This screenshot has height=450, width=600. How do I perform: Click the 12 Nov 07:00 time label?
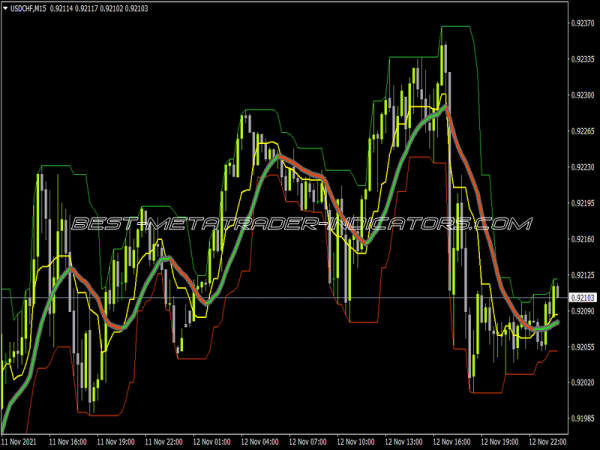(x=307, y=442)
